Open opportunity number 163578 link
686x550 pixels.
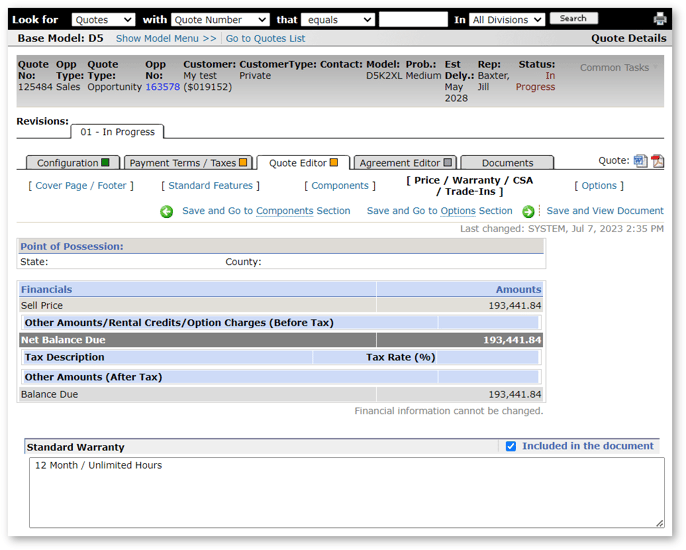162,87
